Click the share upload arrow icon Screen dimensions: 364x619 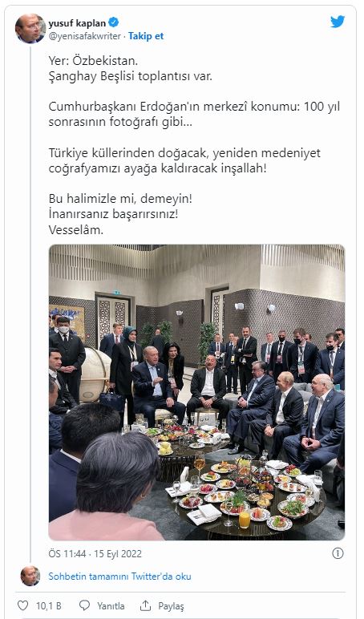click(146, 605)
